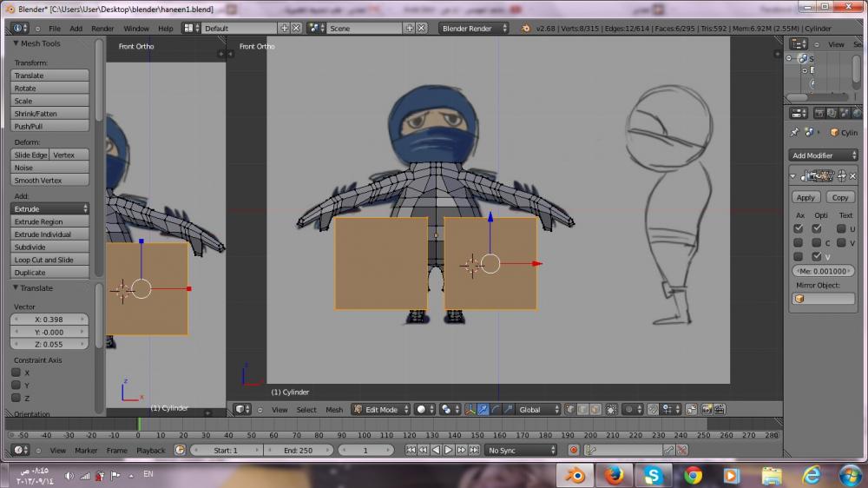868x488 pixels.
Task: Check the X constraint axis box
Action: [16, 373]
